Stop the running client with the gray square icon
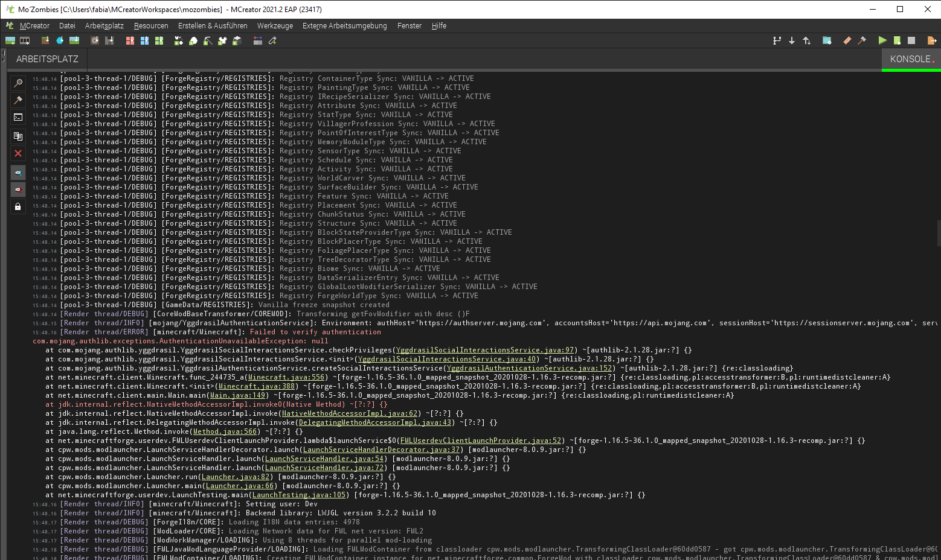The width and height of the screenshot is (941, 560). tap(911, 40)
